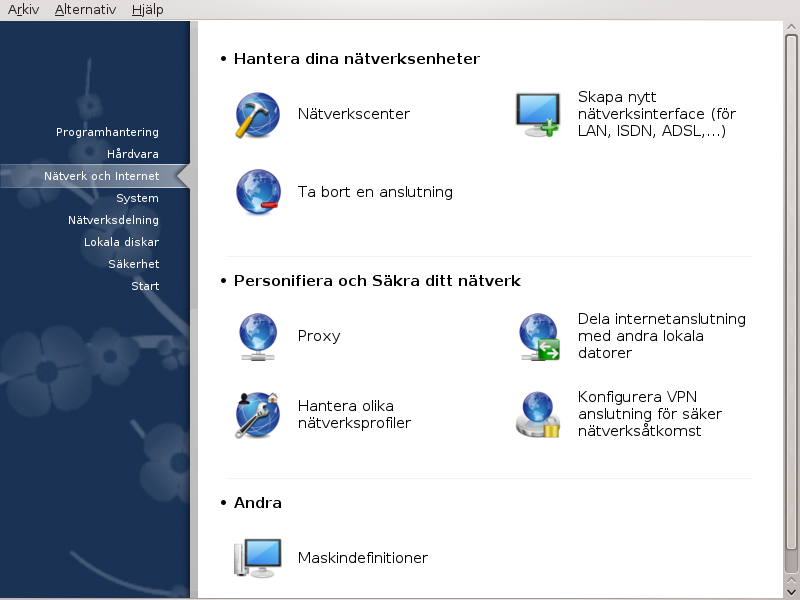Click the Nätverkscenter label
Viewport: 800px width, 600px height.
(x=354, y=114)
